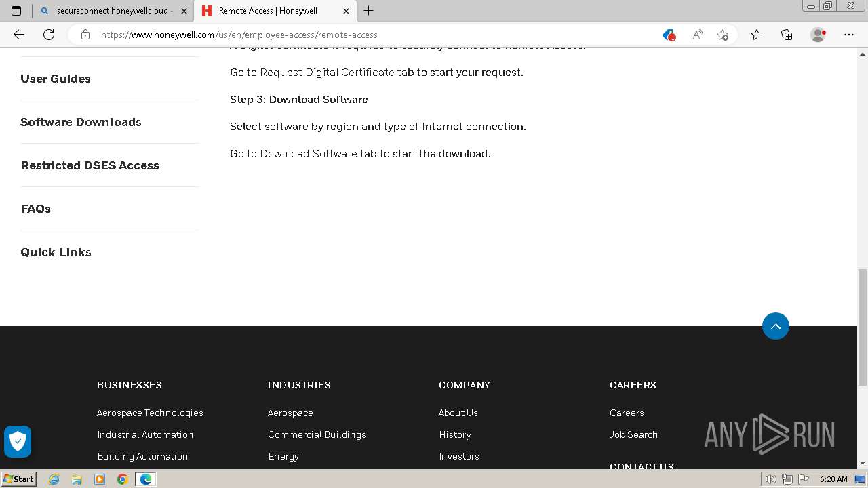
Task: Open Action Center flag icon
Action: pyautogui.click(x=802, y=479)
